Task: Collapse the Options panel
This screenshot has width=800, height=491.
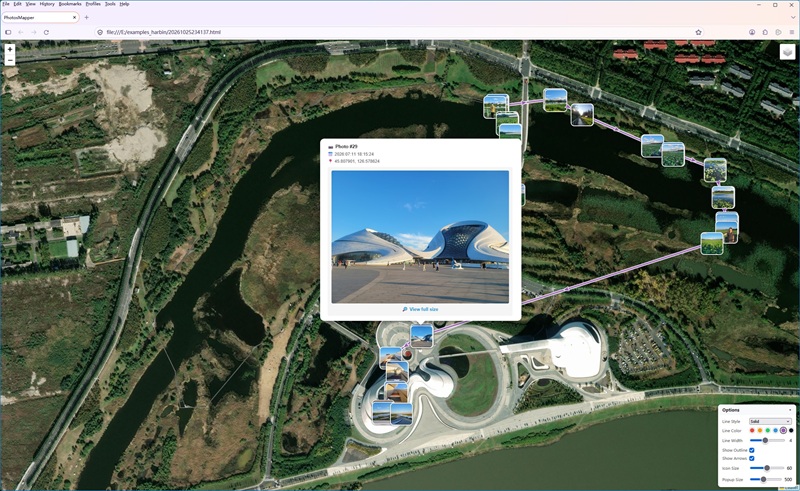Action: click(790, 410)
